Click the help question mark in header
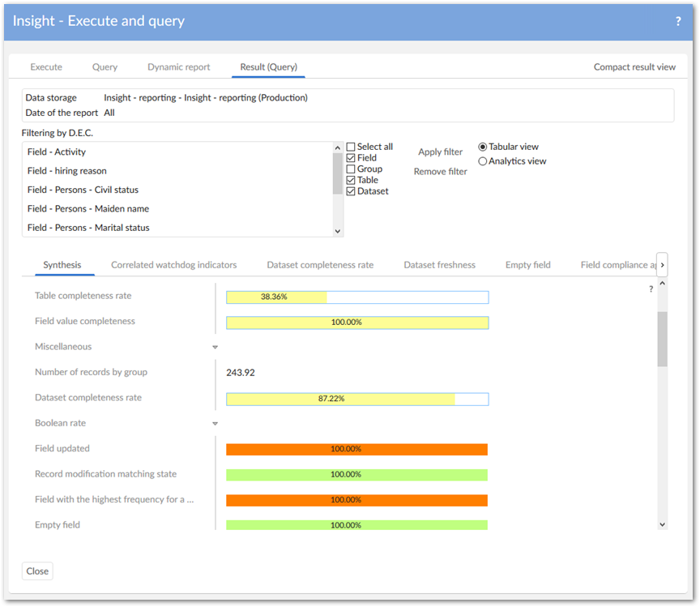Viewport: 700px width, 607px height. pyautogui.click(x=678, y=22)
